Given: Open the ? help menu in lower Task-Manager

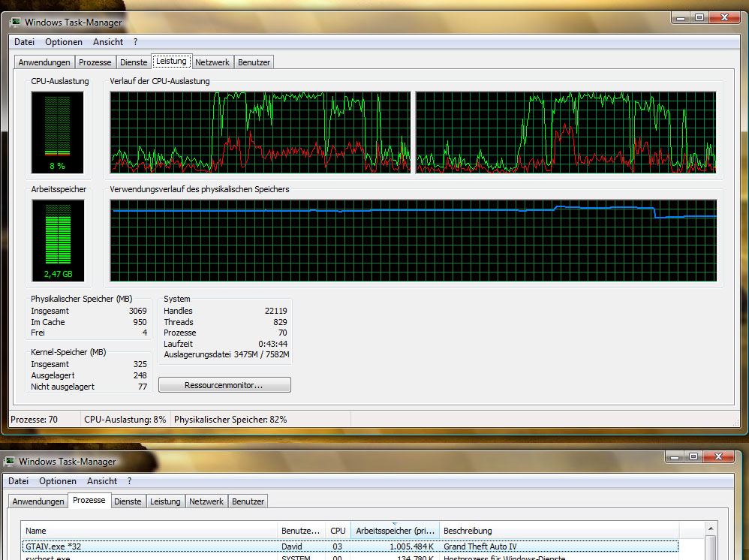Looking at the screenshot, I should 129,481.
